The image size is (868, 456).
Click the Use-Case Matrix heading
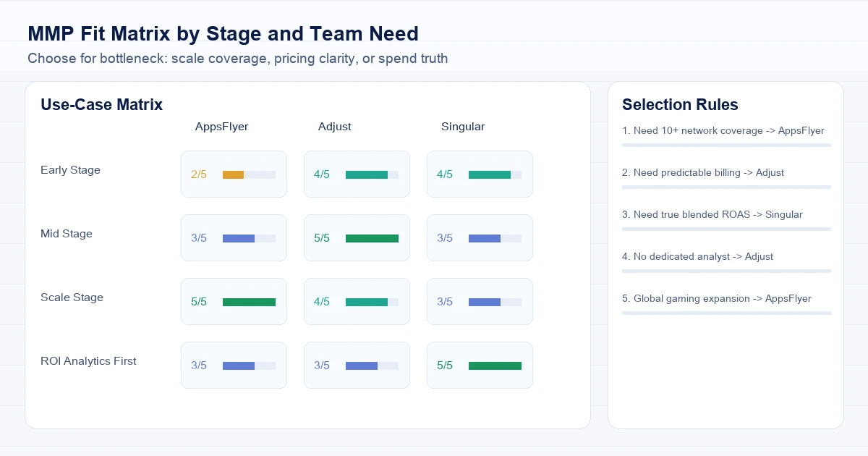coord(102,105)
